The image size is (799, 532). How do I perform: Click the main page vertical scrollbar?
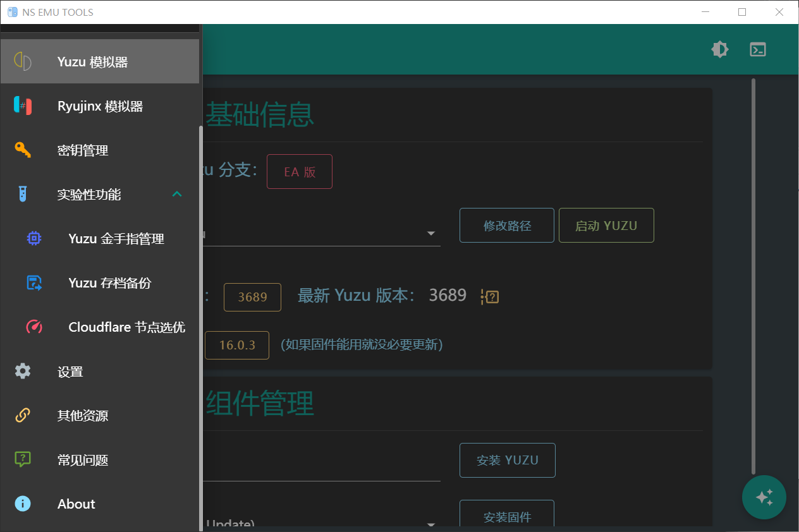pos(753,275)
